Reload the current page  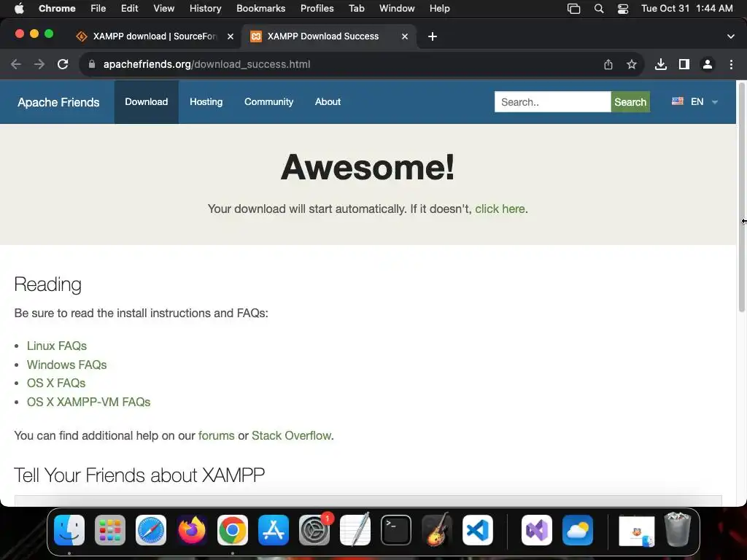click(63, 64)
